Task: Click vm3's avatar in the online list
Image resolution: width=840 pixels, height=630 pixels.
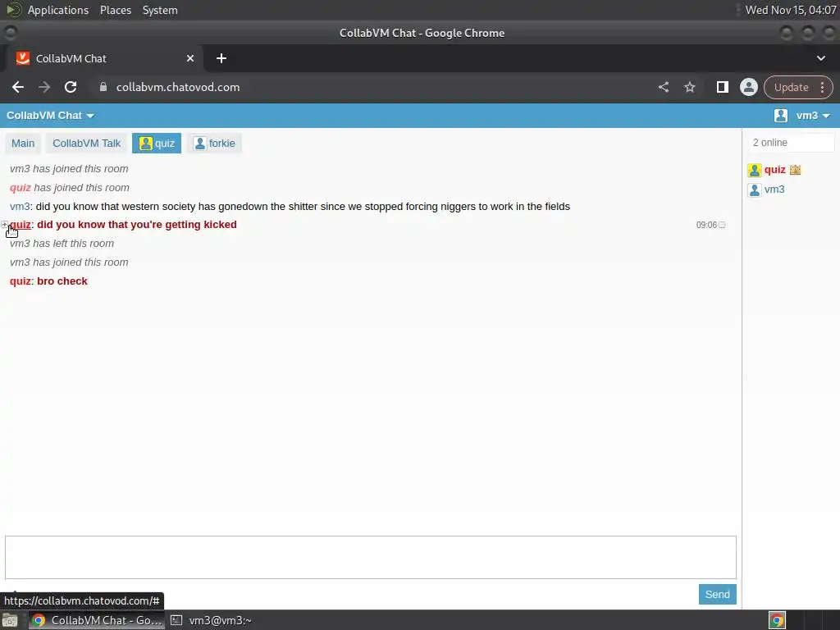Action: pyautogui.click(x=755, y=189)
